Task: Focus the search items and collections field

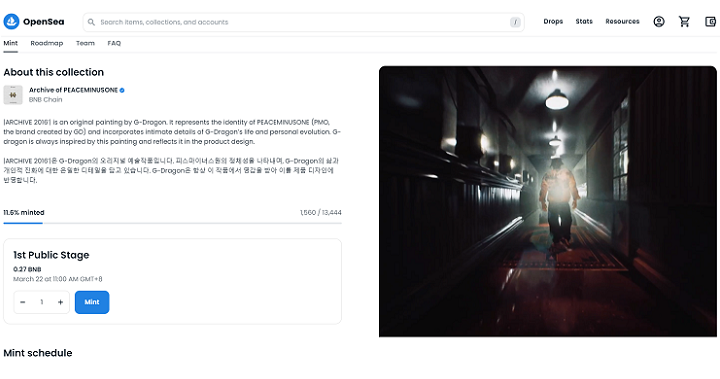Action: [304, 22]
